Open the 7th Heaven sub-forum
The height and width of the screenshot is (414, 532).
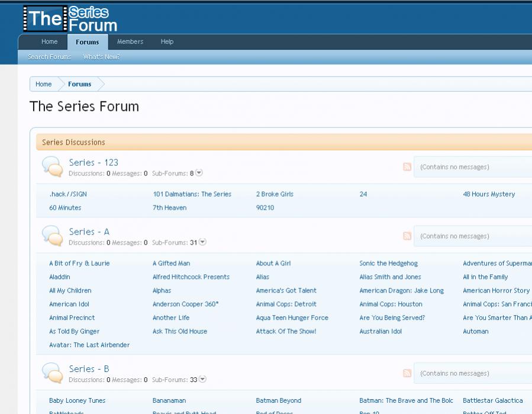click(170, 207)
